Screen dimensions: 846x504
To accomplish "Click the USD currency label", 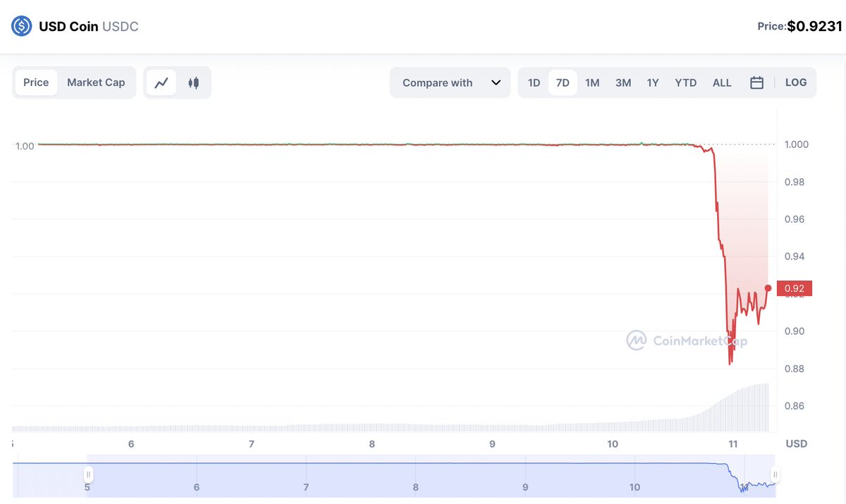I will (x=797, y=443).
